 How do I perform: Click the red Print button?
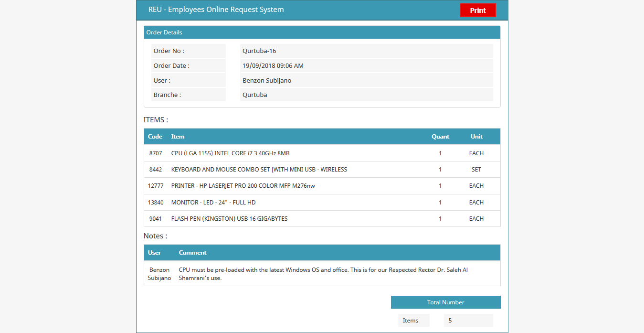click(x=478, y=10)
